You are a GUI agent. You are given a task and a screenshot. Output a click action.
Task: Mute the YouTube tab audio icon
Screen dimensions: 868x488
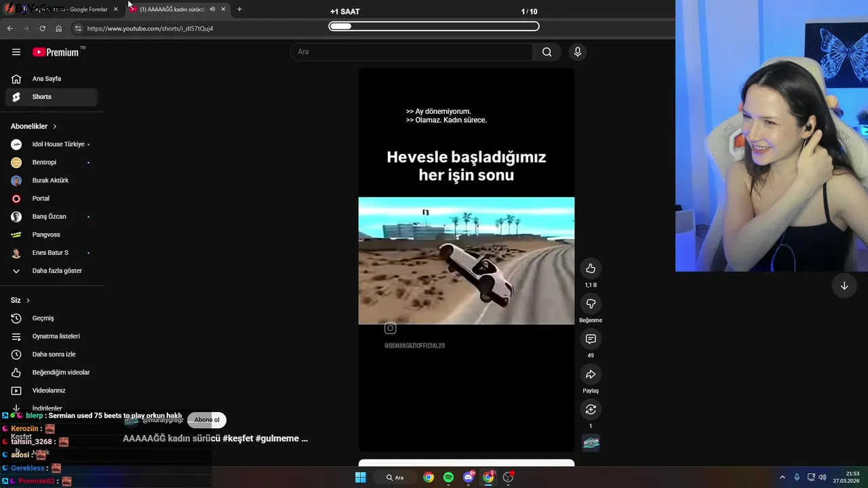click(x=212, y=9)
